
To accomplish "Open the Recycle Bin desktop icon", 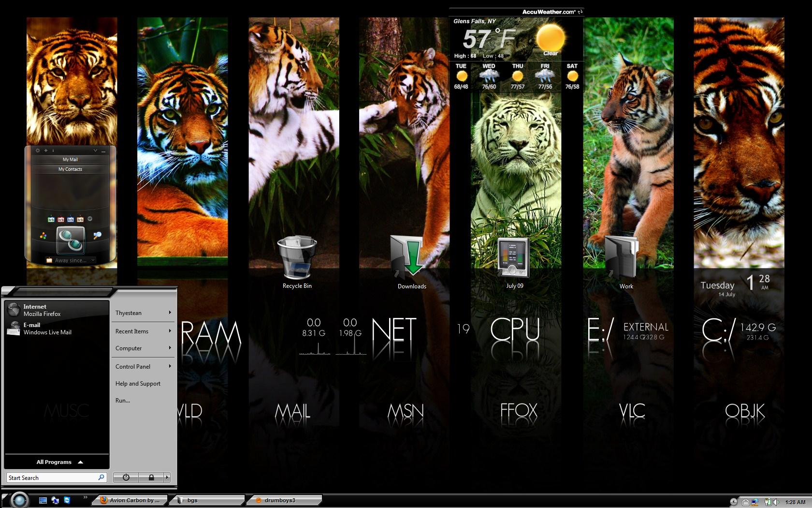I will point(297,258).
